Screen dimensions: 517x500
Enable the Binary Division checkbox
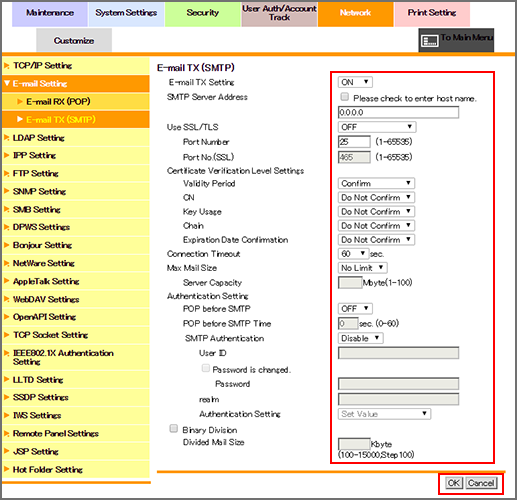(x=174, y=429)
